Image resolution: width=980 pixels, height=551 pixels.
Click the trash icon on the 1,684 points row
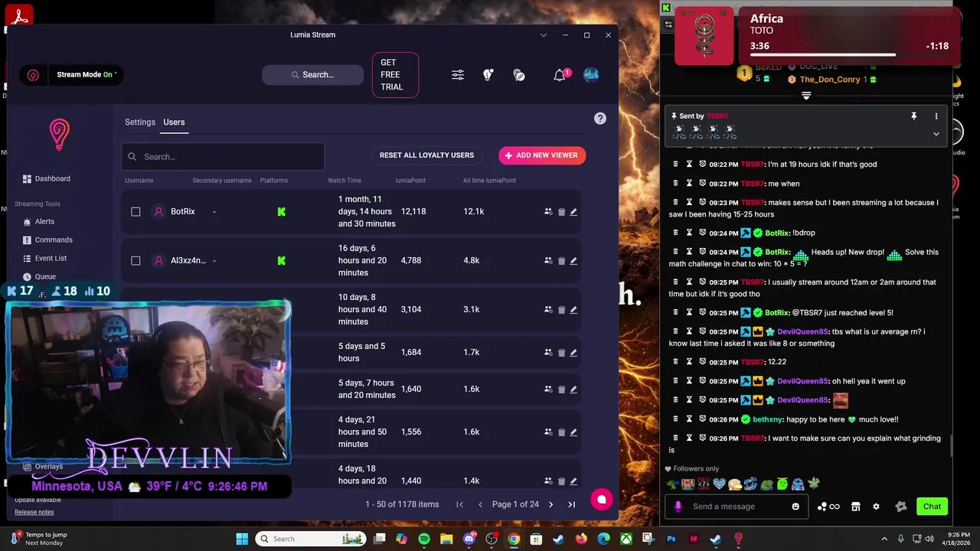click(561, 353)
